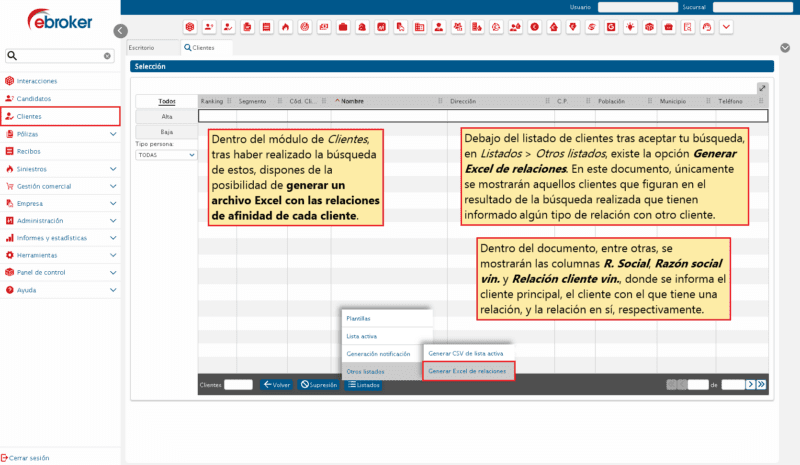The height and width of the screenshot is (465, 800).
Task: Click the person-with-checkmark icon in top toolbar
Action: tap(228, 27)
